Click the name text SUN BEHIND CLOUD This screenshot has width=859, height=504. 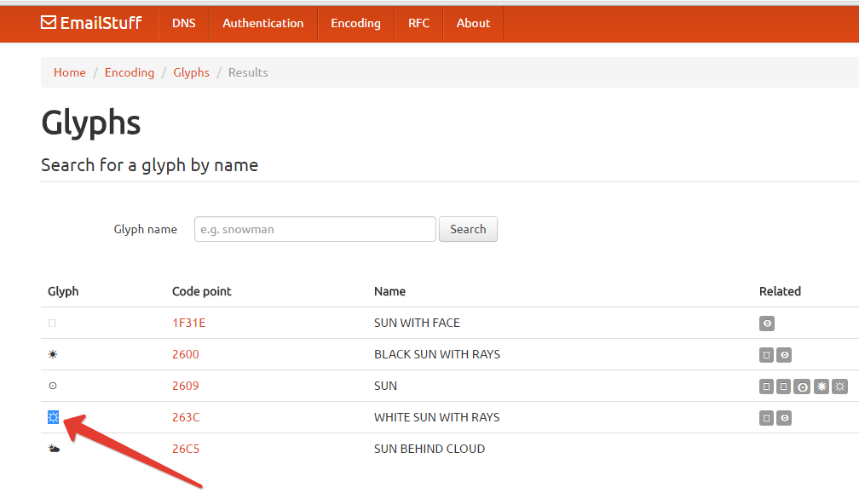point(429,449)
